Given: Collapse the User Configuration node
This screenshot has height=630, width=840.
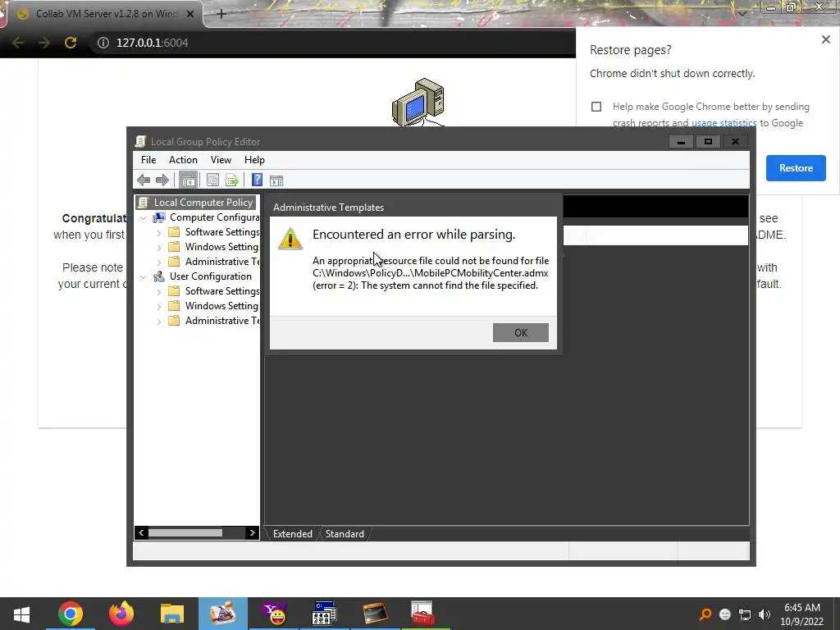Looking at the screenshot, I should (143, 277).
